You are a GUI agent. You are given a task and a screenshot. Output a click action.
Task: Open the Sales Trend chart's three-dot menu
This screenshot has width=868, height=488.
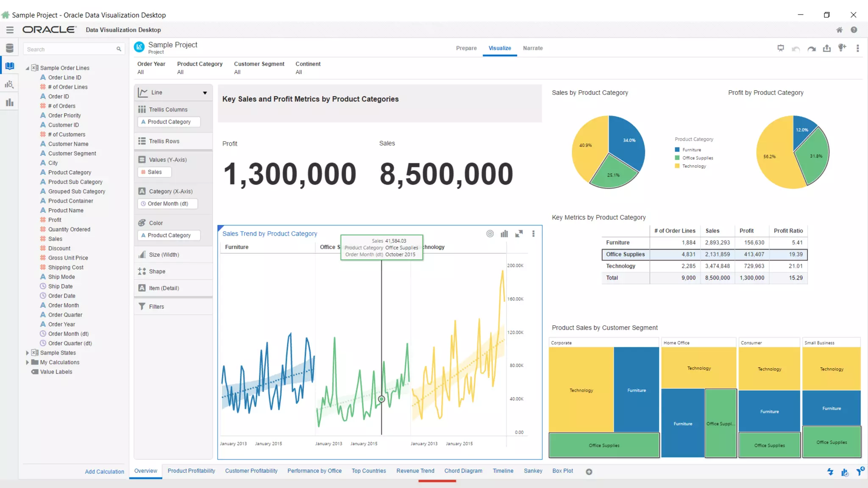tap(533, 234)
